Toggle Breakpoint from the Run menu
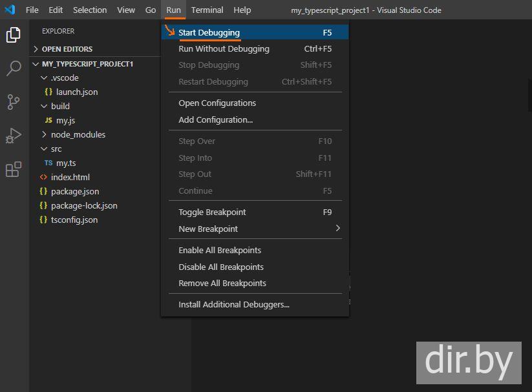The image size is (532, 392). coord(212,212)
